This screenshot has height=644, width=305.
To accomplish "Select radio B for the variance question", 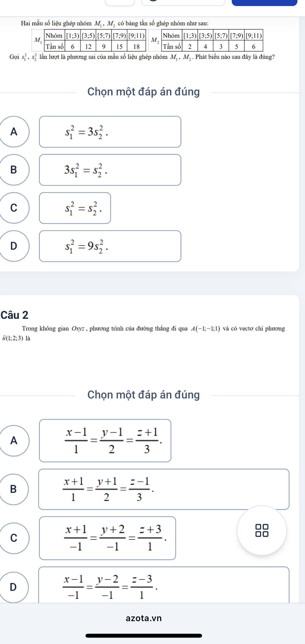I will pyautogui.click(x=14, y=170).
